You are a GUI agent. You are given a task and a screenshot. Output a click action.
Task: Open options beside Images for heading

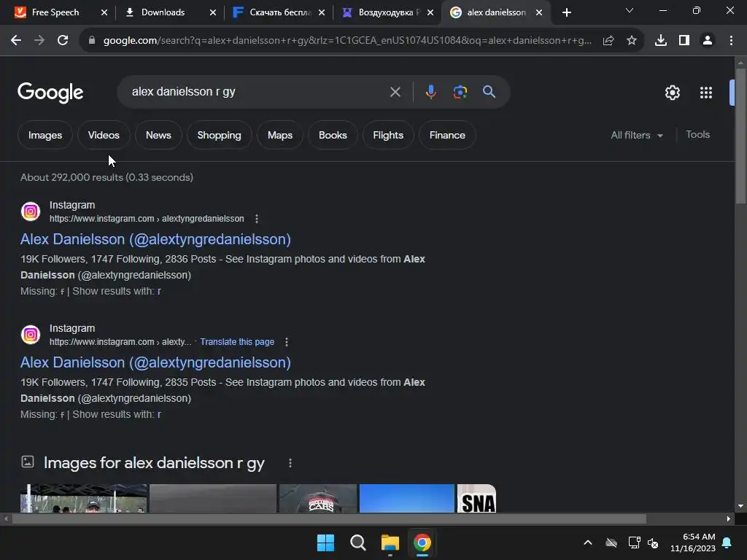coord(290,463)
